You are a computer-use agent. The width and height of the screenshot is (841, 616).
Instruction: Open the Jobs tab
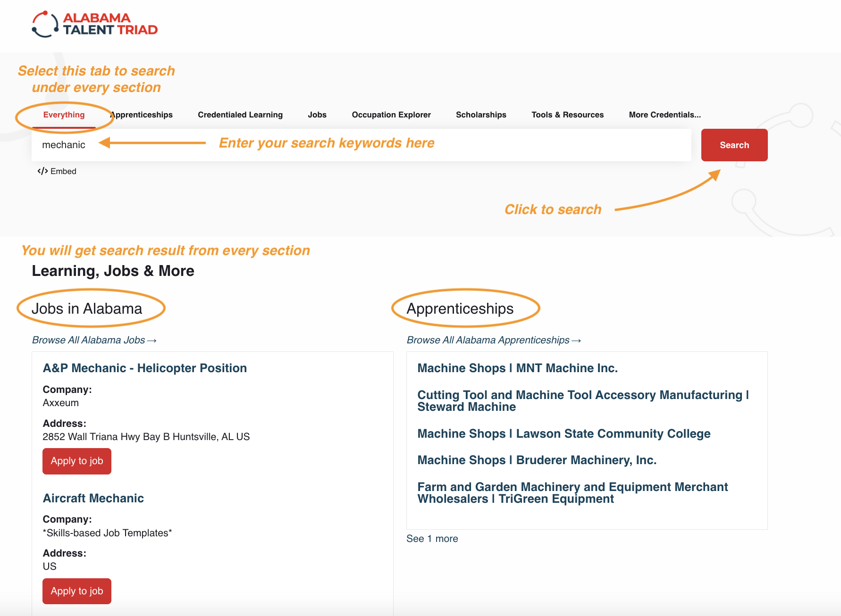317,115
